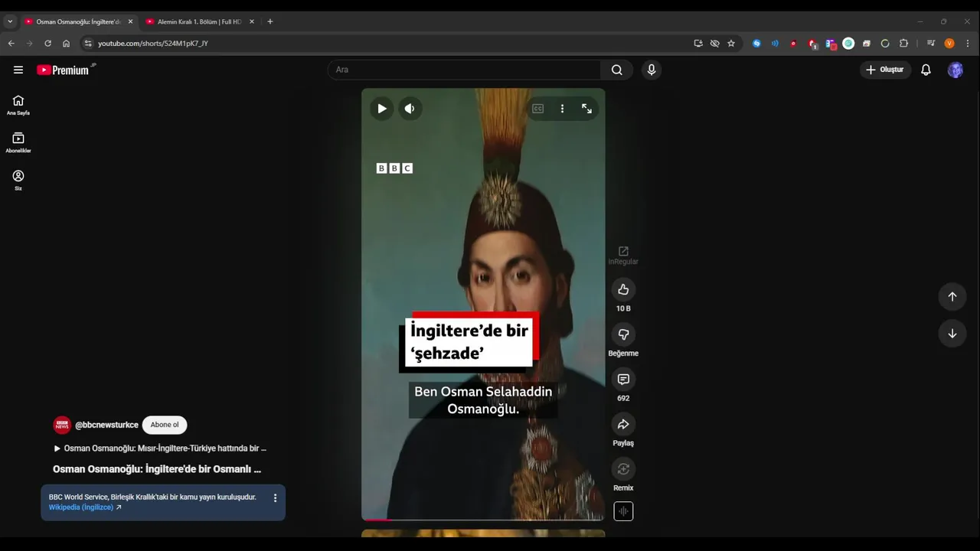980x551 pixels.
Task: Click the crossed-eye icon in address bar
Action: click(714, 44)
